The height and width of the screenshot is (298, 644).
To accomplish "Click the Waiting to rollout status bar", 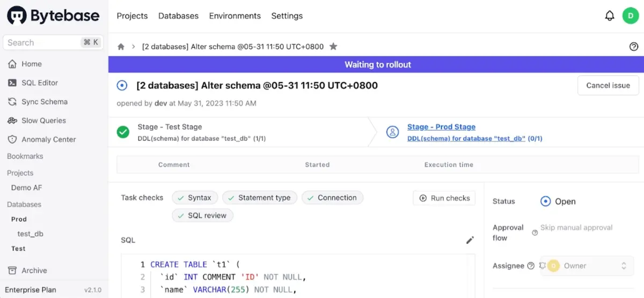I will click(377, 65).
